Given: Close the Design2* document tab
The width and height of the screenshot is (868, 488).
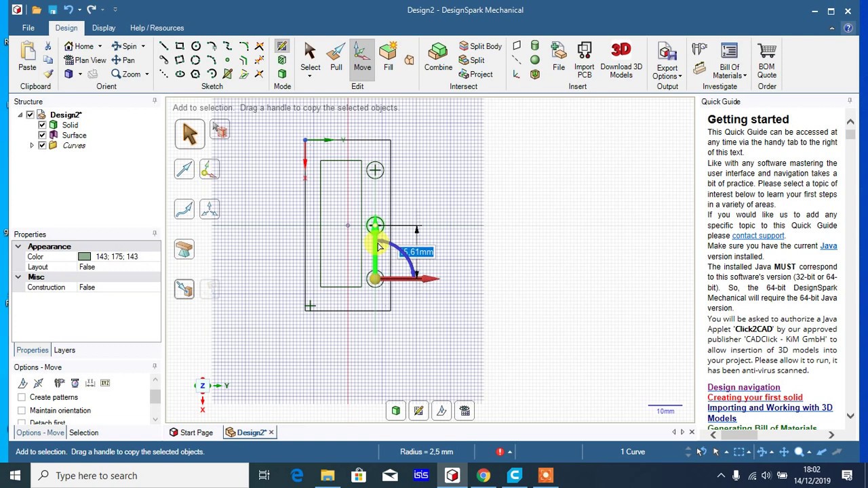Looking at the screenshot, I should point(271,432).
